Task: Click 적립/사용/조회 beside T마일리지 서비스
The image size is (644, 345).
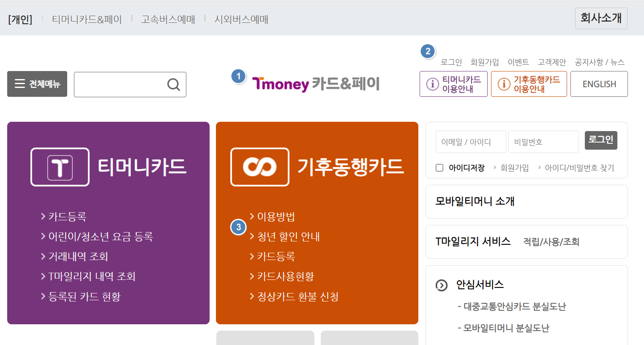Action: [x=551, y=242]
